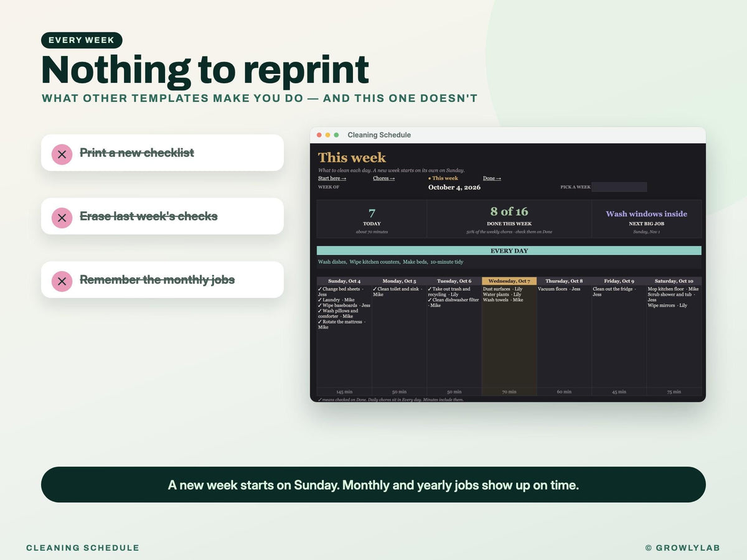Select the "Sunday, Oct 4" column header
The image size is (747, 560).
(344, 281)
